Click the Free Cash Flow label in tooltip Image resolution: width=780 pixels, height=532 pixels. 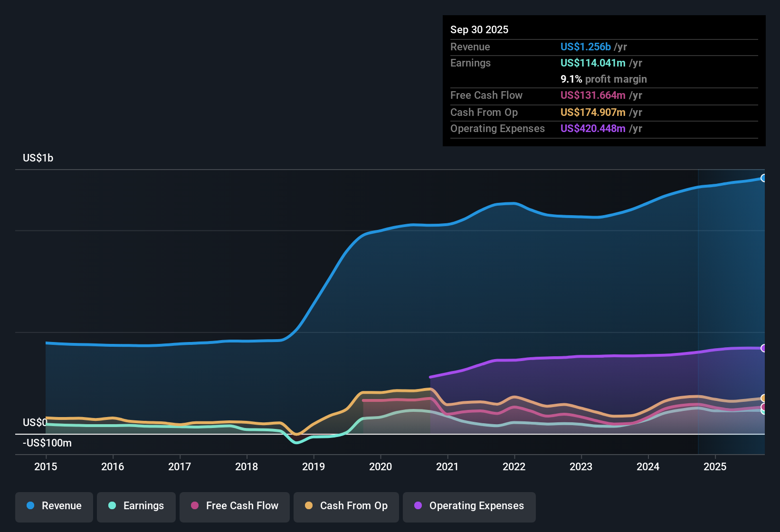tap(486, 95)
